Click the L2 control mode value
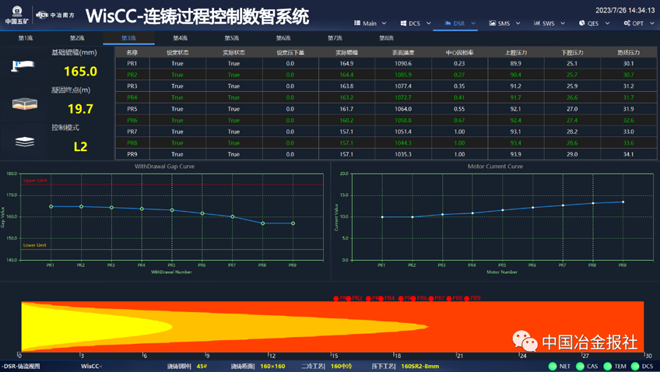Image resolution: width=660 pixels, height=372 pixels. point(80,146)
